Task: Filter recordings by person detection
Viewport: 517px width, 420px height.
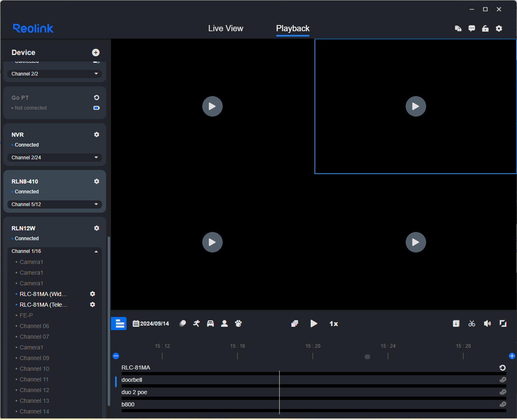Action: click(x=224, y=324)
